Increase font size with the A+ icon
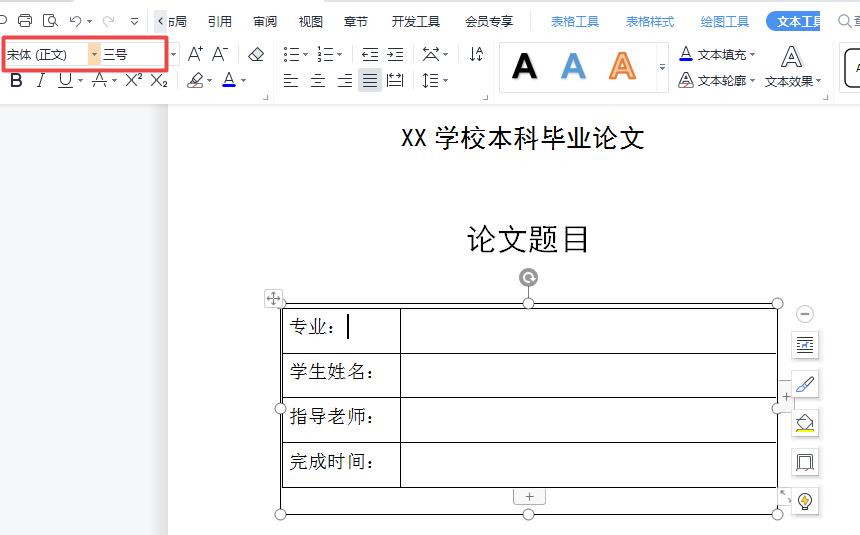This screenshot has height=535, width=860. (195, 54)
